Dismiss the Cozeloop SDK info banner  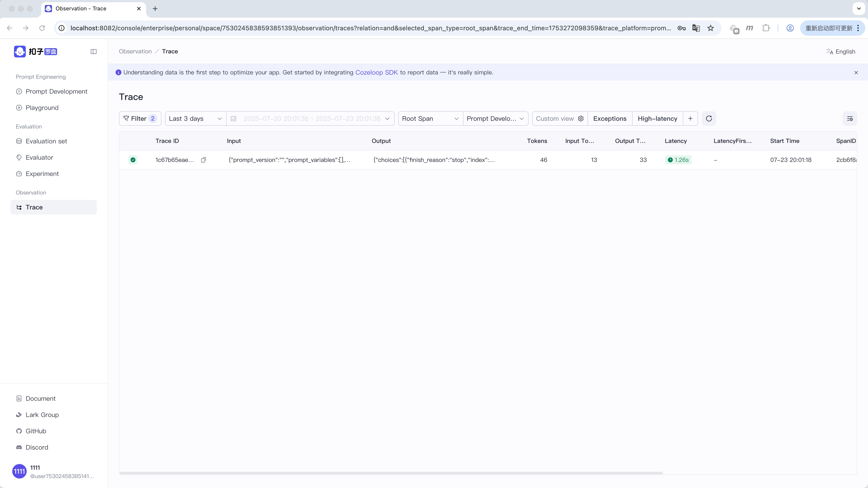(856, 72)
